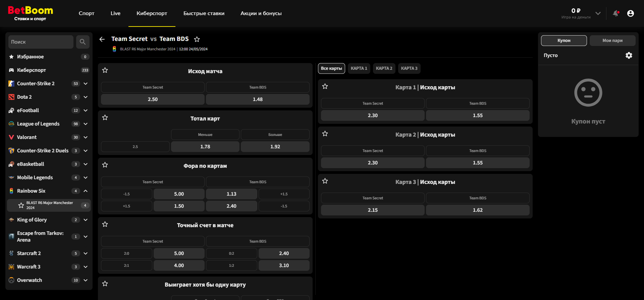Click the Поиск search input field
Image resolution: width=644 pixels, height=300 pixels.
[41, 42]
